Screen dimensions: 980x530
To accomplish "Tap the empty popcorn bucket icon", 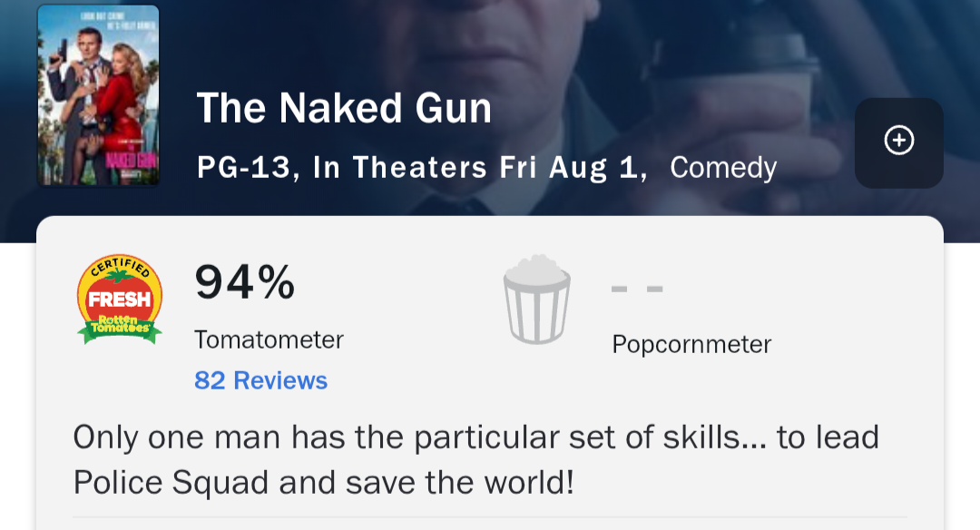I will tap(536, 299).
